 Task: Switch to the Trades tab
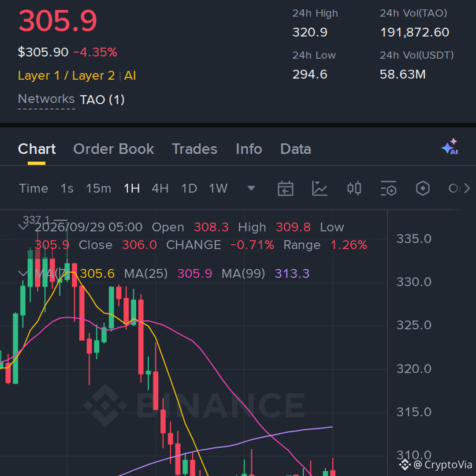195,149
